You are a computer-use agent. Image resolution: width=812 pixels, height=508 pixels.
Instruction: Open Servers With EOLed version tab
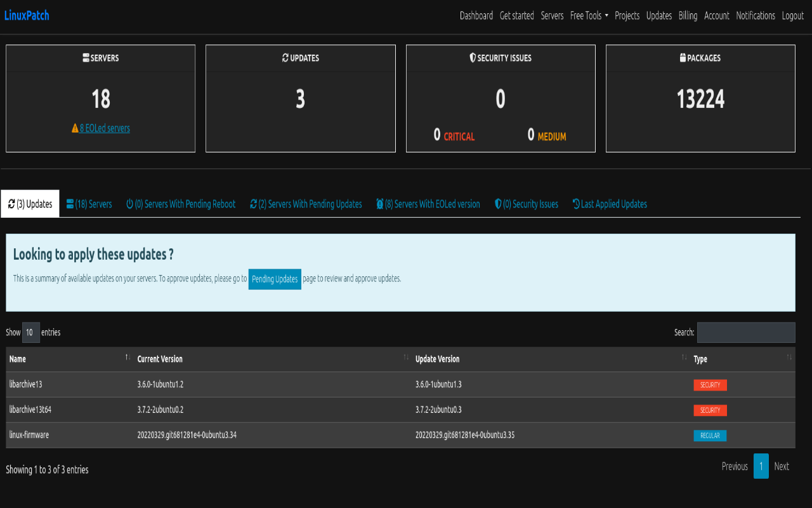coord(428,204)
